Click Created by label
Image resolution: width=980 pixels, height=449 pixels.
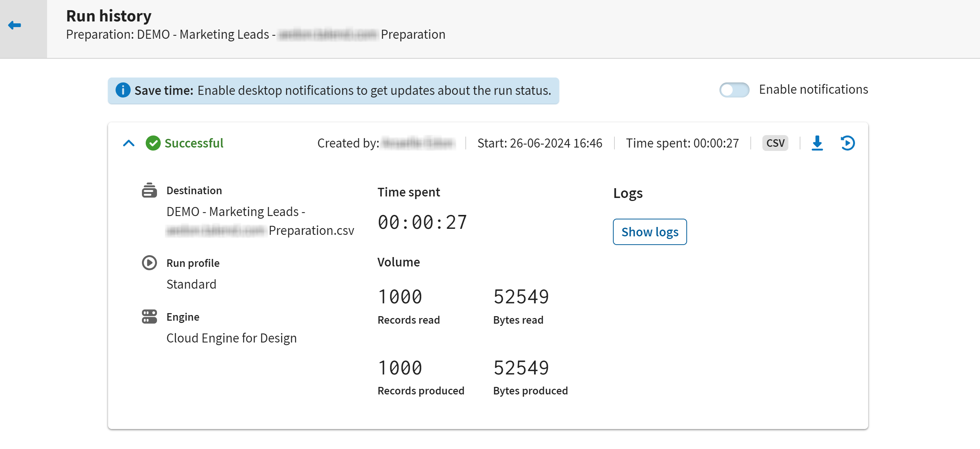[348, 143]
